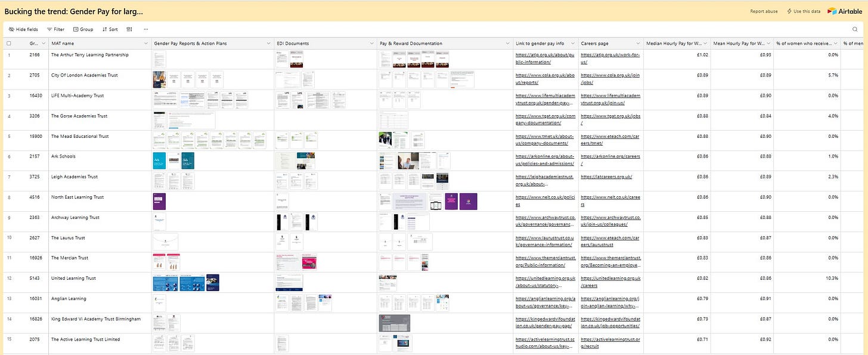Open the kingedwardvifoundation gender-pay-gap link
Viewport: 868px width, 355px height.
tap(545, 322)
